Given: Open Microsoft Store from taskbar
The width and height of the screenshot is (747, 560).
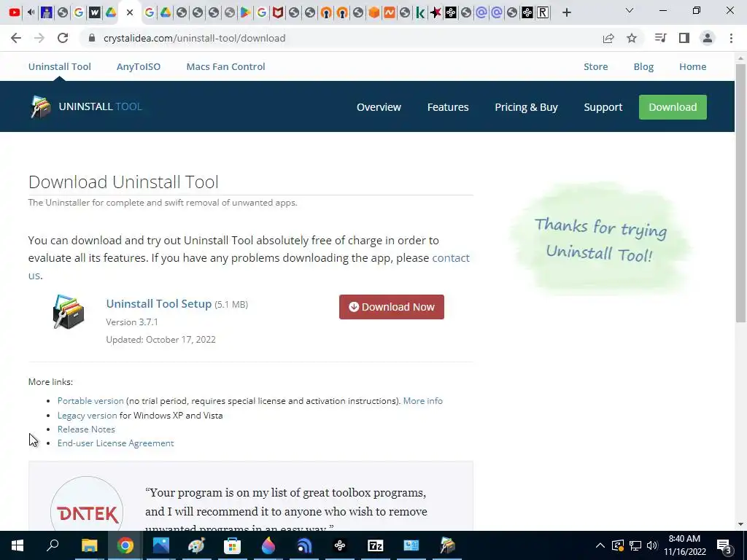Looking at the screenshot, I should [x=233, y=545].
